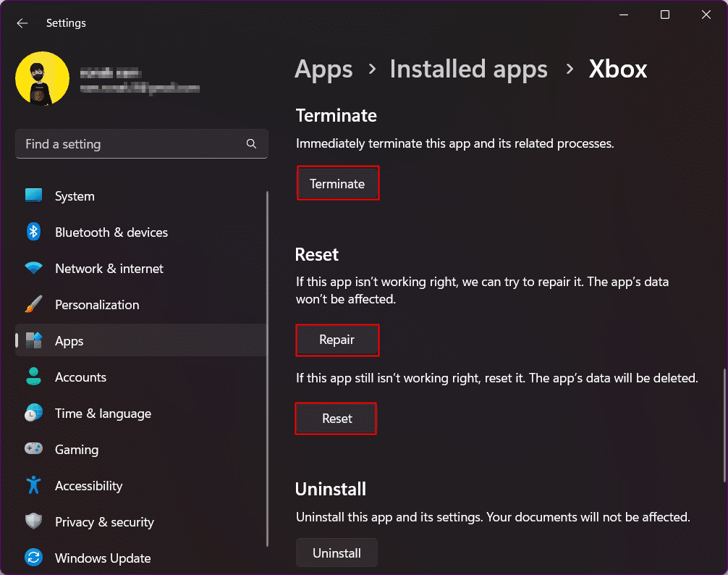Click the Privacy shield icon

click(x=33, y=521)
